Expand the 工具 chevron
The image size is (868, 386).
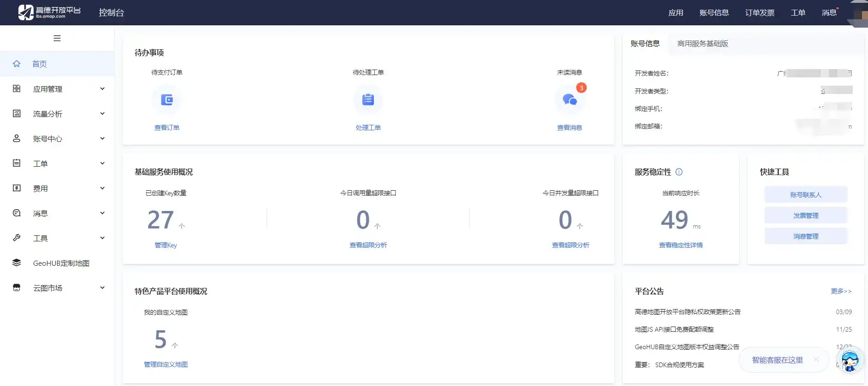102,238
